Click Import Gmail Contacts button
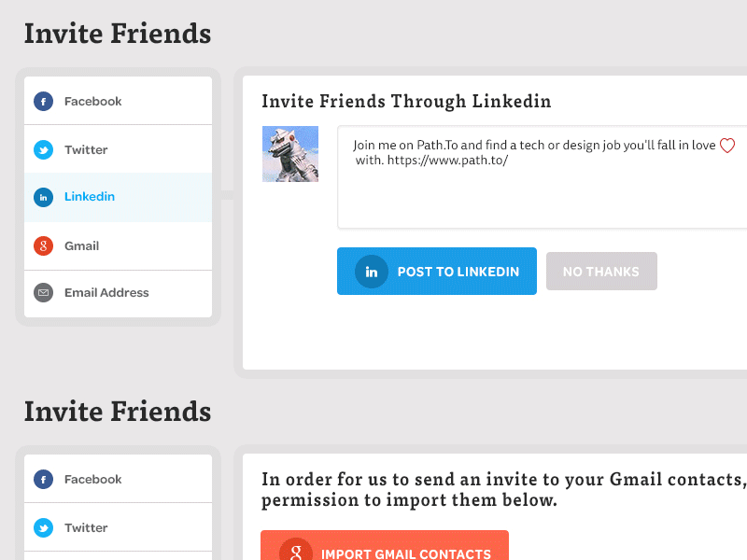This screenshot has width=747, height=560. (385, 545)
